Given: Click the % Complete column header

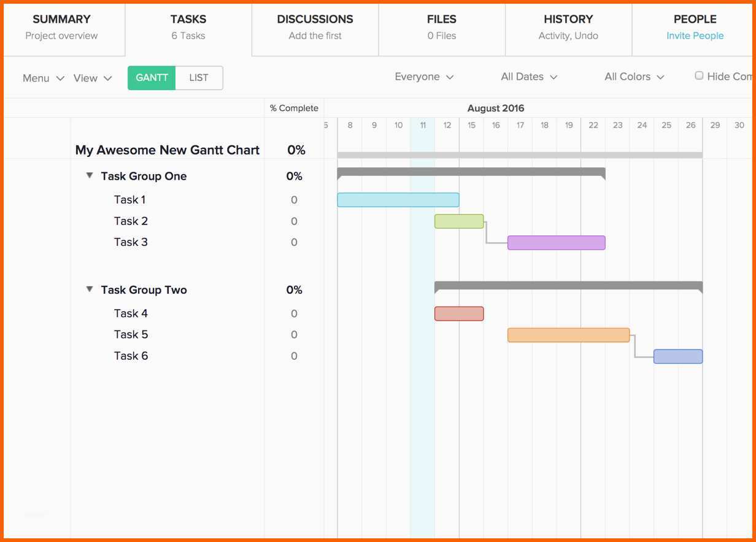Looking at the screenshot, I should click(x=295, y=108).
